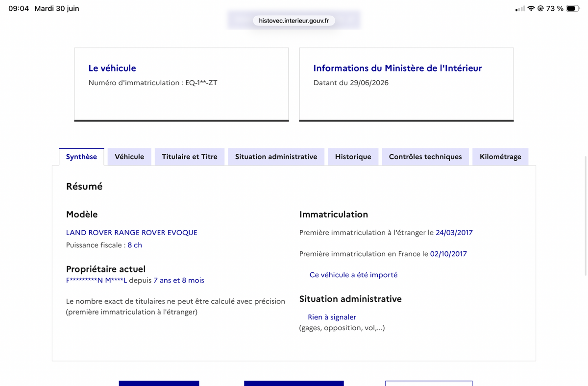Open the Contrôles techniques tab

pos(425,157)
